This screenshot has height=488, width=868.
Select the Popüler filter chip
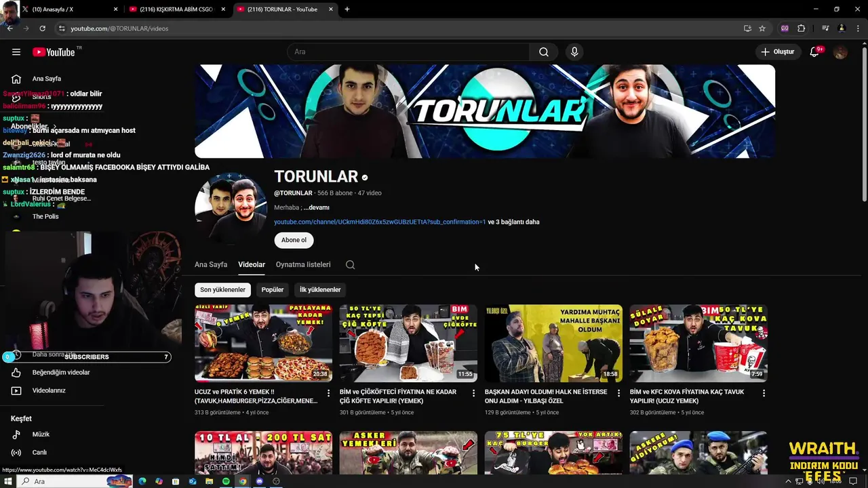click(273, 290)
